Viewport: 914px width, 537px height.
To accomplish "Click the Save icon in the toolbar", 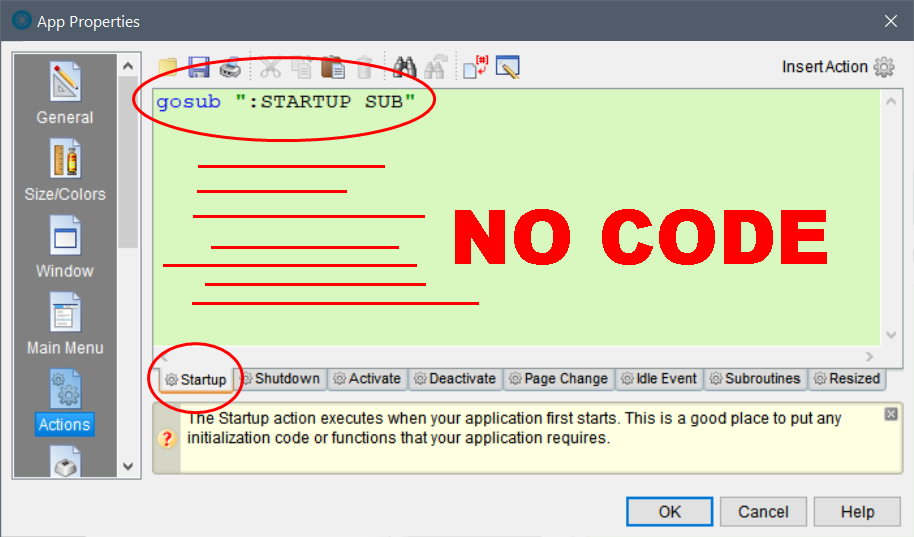I will [198, 68].
